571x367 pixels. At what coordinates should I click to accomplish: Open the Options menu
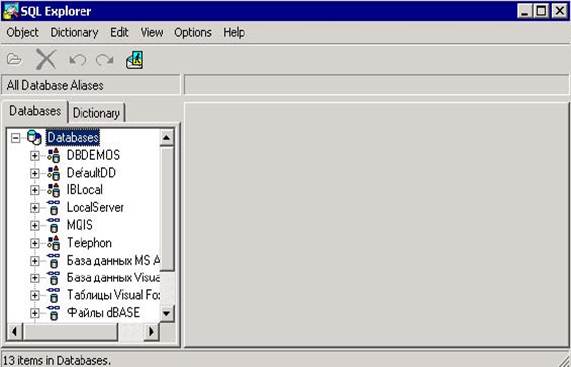[193, 33]
